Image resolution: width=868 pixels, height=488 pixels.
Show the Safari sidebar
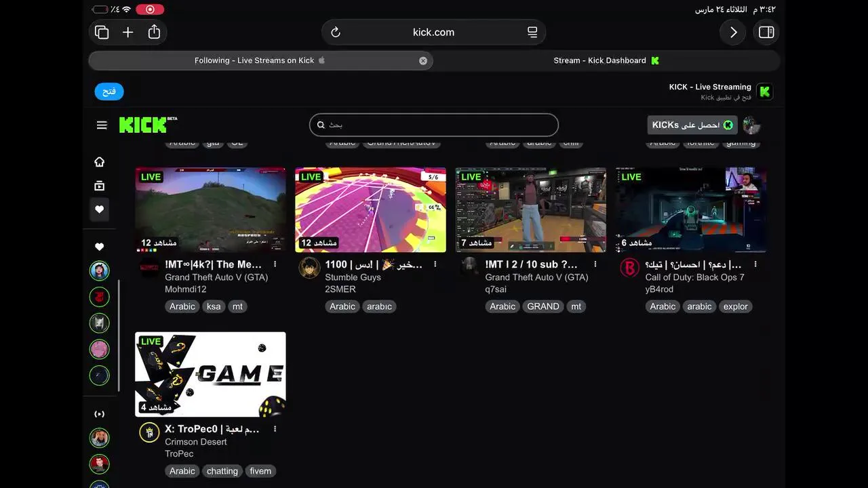(766, 33)
